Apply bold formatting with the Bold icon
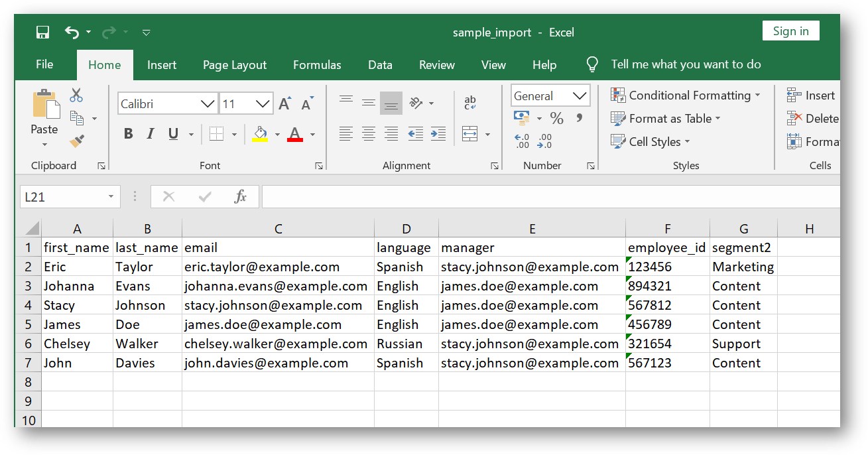 point(128,133)
